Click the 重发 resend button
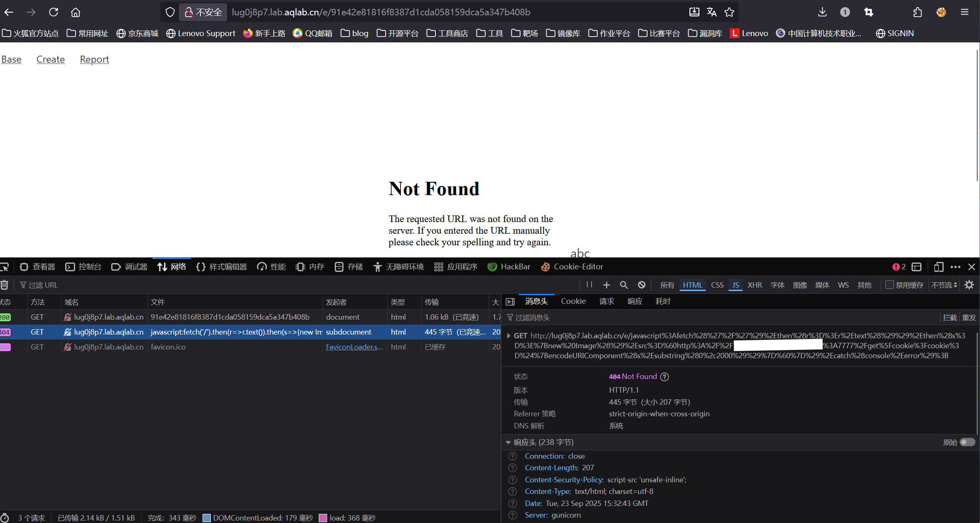 [x=969, y=318]
